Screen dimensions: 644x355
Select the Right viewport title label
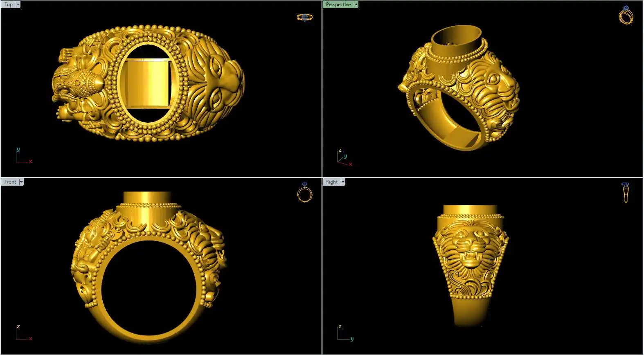[332, 182]
